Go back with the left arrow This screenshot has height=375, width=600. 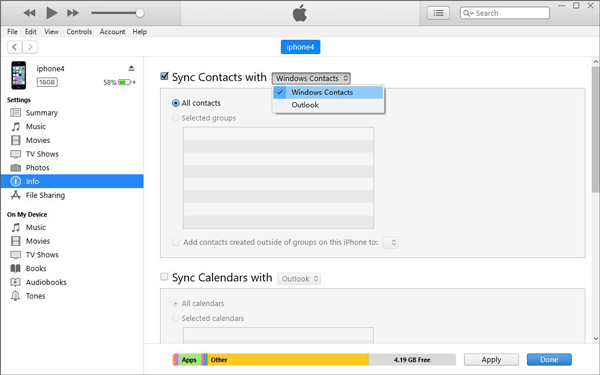[15, 47]
